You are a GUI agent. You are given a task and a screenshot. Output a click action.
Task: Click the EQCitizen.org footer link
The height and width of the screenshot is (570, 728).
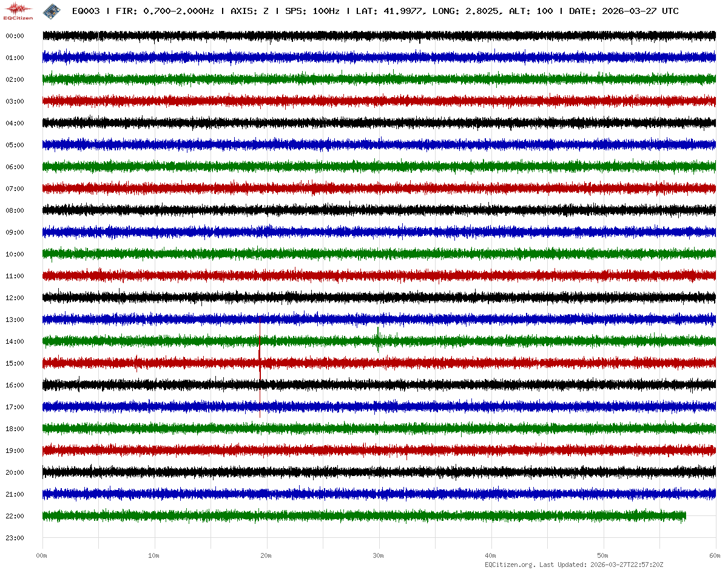coord(510,565)
